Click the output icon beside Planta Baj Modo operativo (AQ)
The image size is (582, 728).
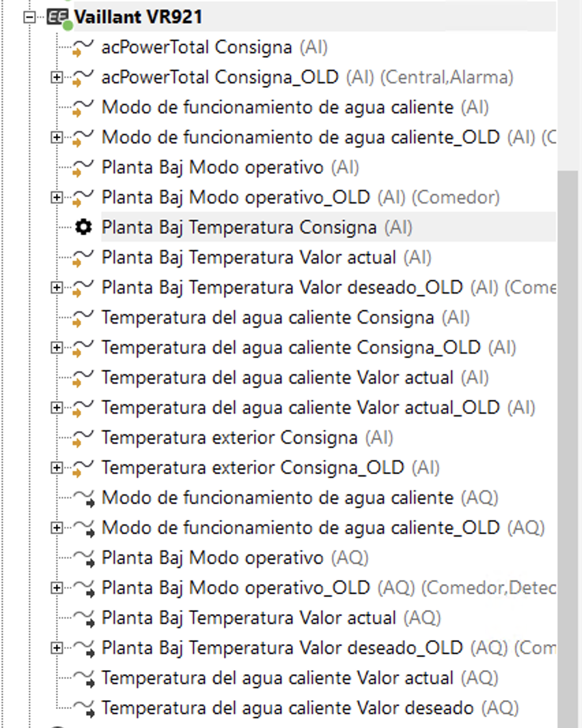[83, 558]
